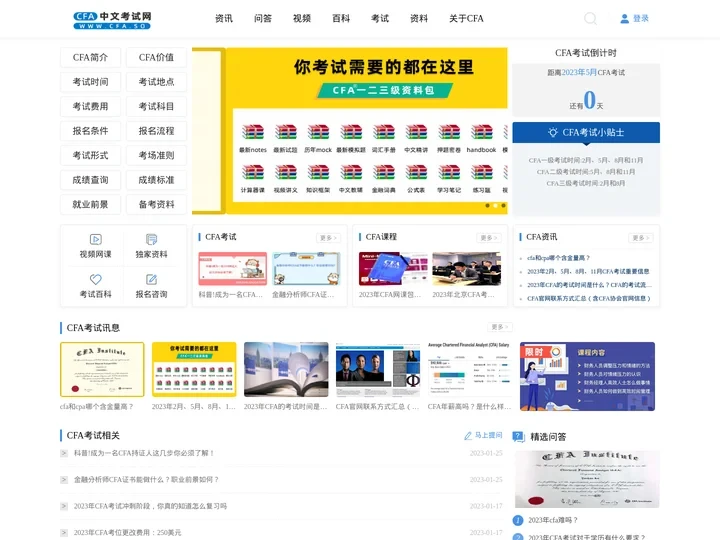This screenshot has width=720, height=540.
Task: Click the 视频讲义 archive icon
Action: (x=286, y=172)
